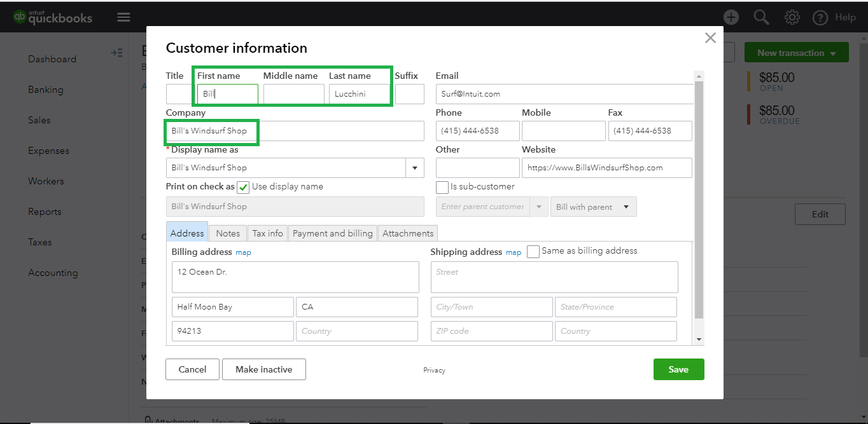Open Workers in sidebar
Viewport: 868px width, 424px height.
tap(46, 181)
